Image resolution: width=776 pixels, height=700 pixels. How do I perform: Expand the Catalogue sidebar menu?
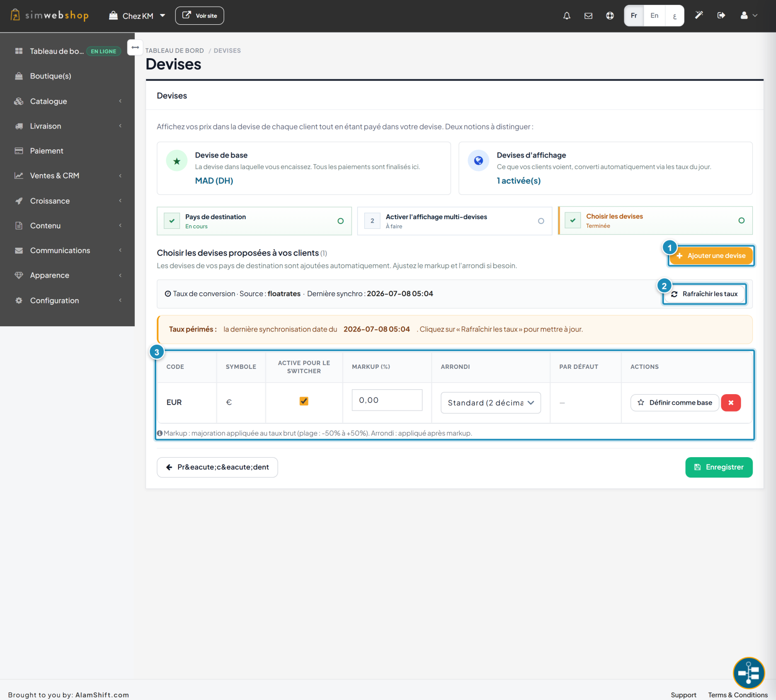[x=67, y=101]
